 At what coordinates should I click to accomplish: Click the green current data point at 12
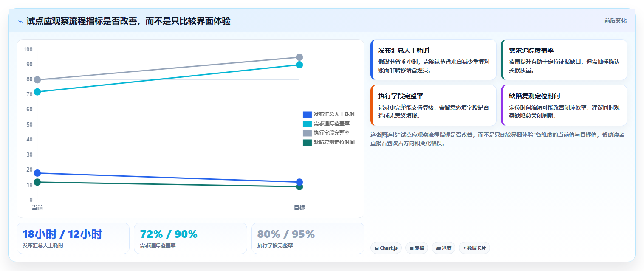point(37,182)
